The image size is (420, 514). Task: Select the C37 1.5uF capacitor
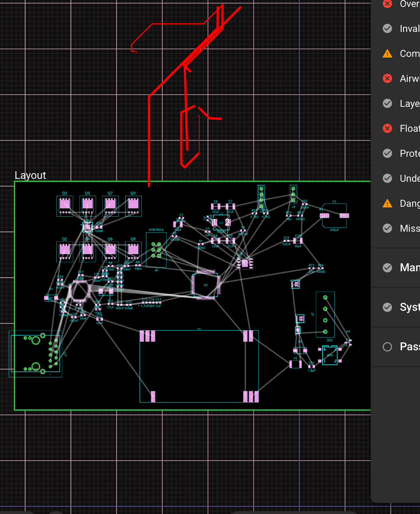click(311, 366)
